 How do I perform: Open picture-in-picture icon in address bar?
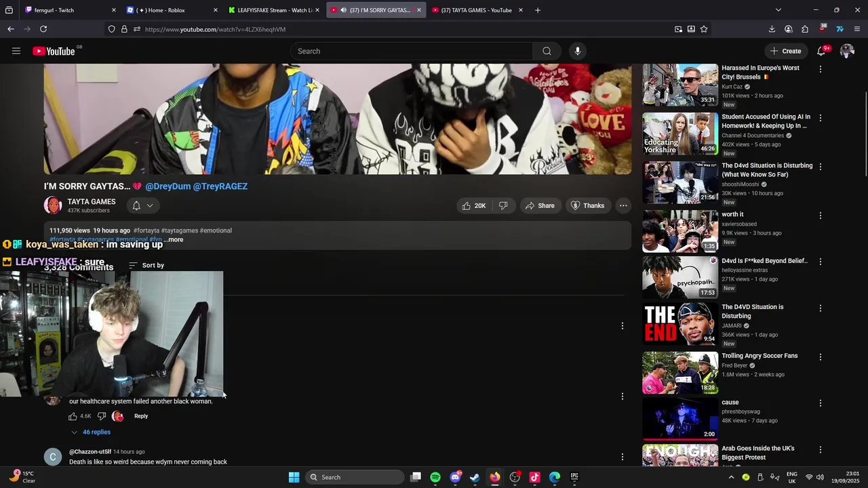pos(679,29)
